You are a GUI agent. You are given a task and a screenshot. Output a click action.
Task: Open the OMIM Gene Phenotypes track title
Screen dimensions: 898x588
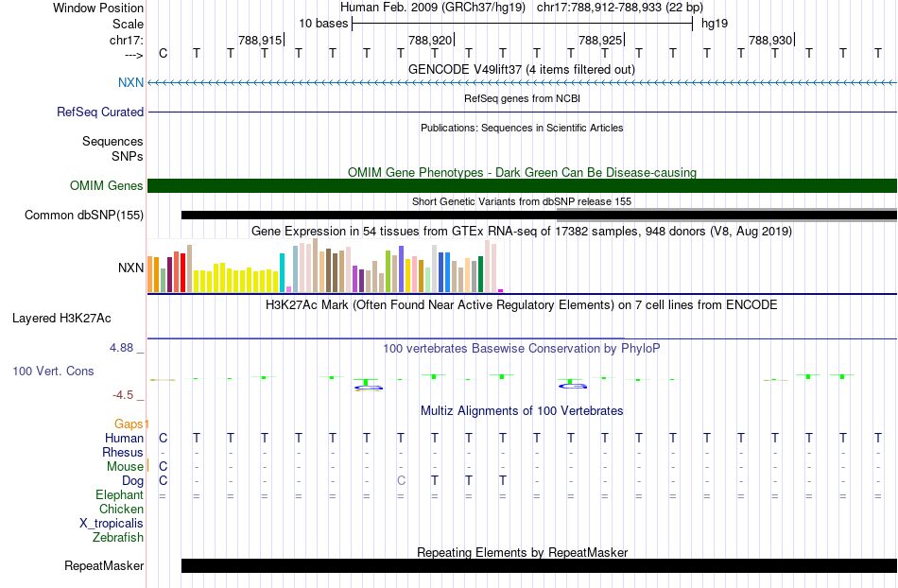coord(522,172)
